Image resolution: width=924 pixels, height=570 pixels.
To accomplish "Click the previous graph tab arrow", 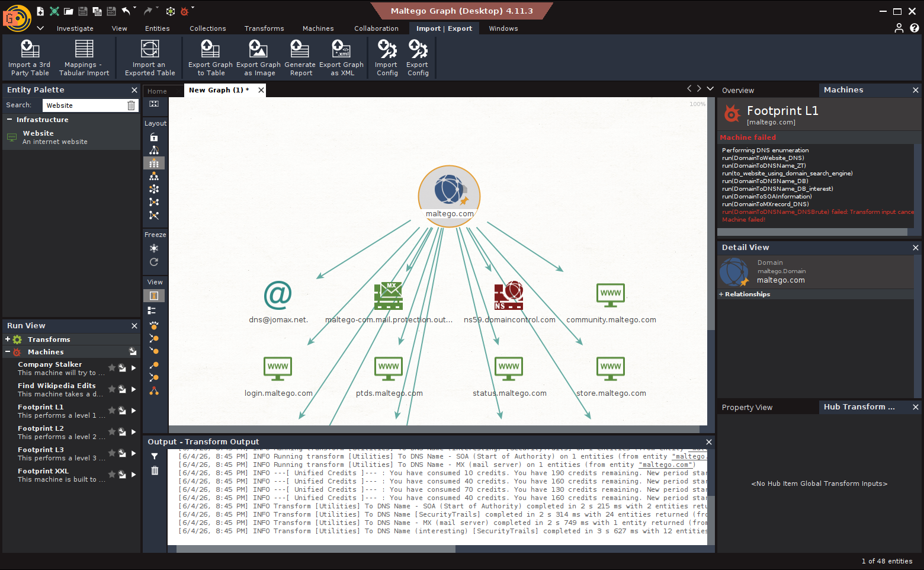I will click(x=689, y=88).
